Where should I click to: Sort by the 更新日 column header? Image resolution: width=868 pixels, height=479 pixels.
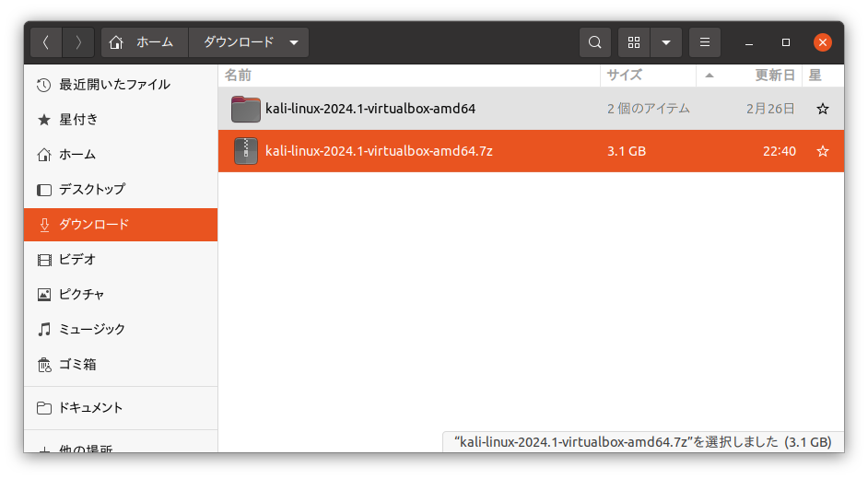749,76
